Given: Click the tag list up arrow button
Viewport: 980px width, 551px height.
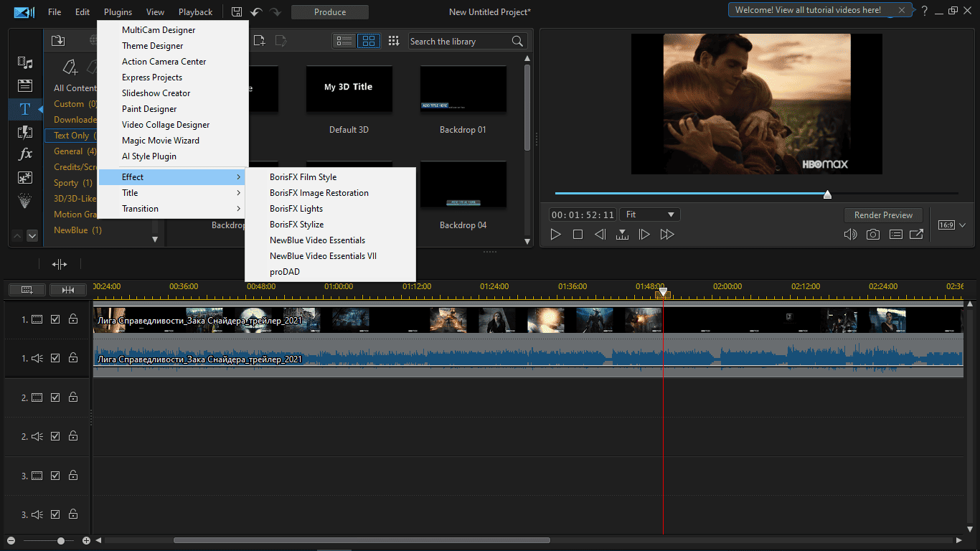Looking at the screenshot, I should coord(18,235).
